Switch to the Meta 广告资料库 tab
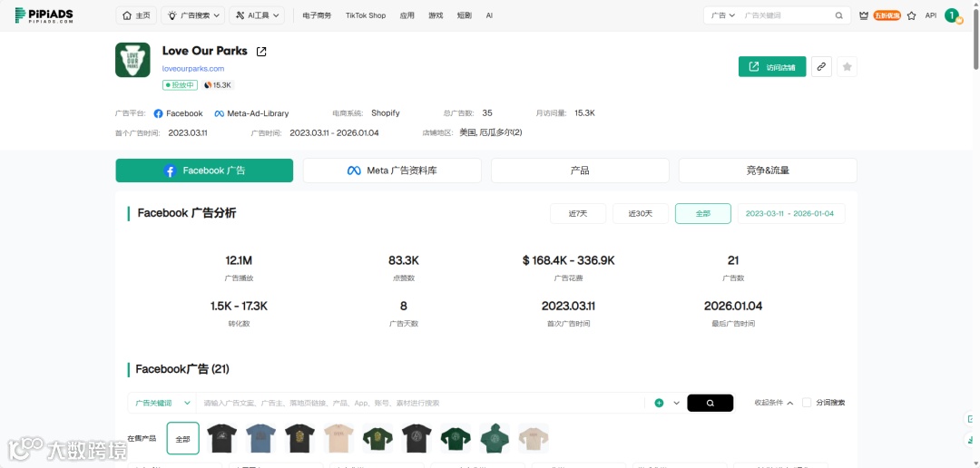The width and height of the screenshot is (980, 468). pos(392,171)
